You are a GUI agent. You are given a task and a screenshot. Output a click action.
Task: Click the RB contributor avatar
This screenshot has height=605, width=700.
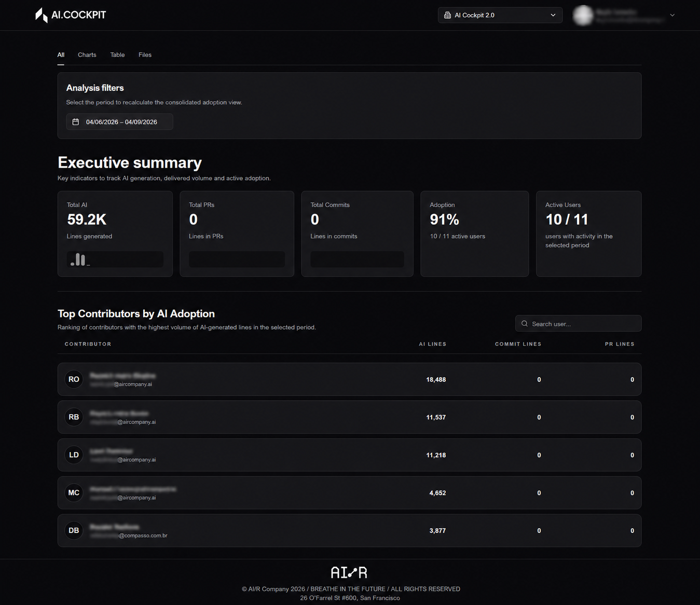click(x=74, y=417)
